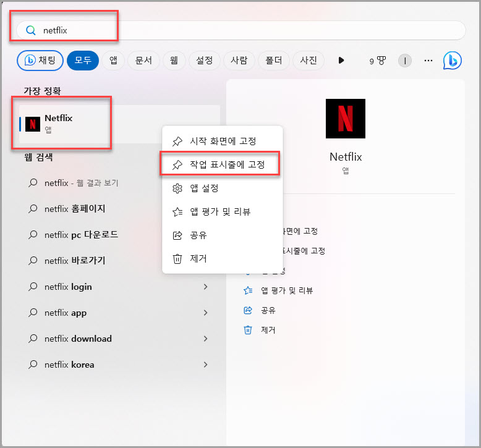The height and width of the screenshot is (448, 481).
Task: Click trash icon beside context menu 제거
Action: pos(177,259)
